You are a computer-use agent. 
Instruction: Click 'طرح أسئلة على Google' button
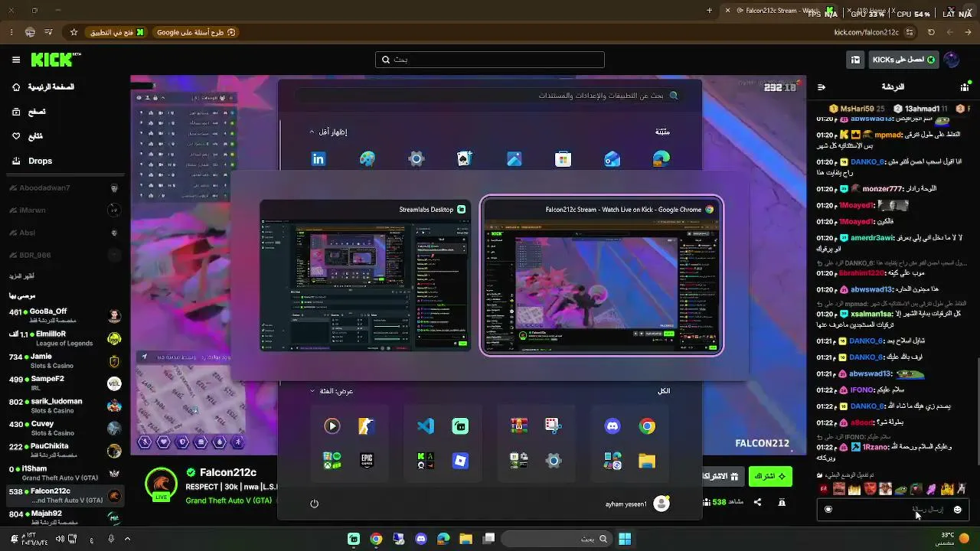[x=197, y=32]
